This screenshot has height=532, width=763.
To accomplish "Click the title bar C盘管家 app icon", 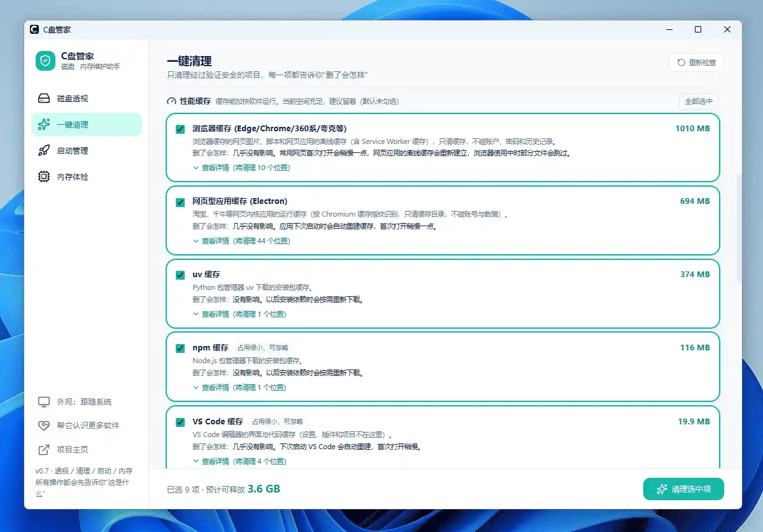I will pyautogui.click(x=34, y=30).
